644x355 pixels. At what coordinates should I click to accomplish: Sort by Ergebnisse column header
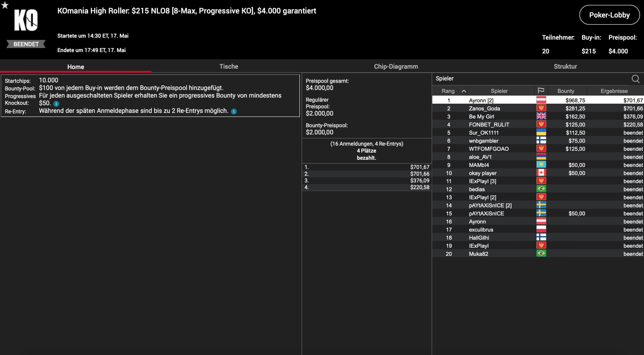coord(614,91)
